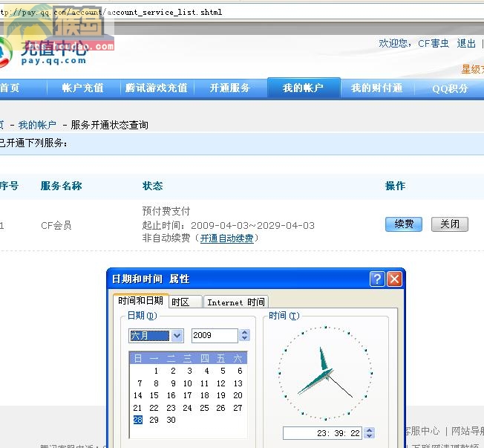The height and width of the screenshot is (448, 484).
Task: Click the 我的帐户 breadcrumb link
Action: pyautogui.click(x=37, y=125)
